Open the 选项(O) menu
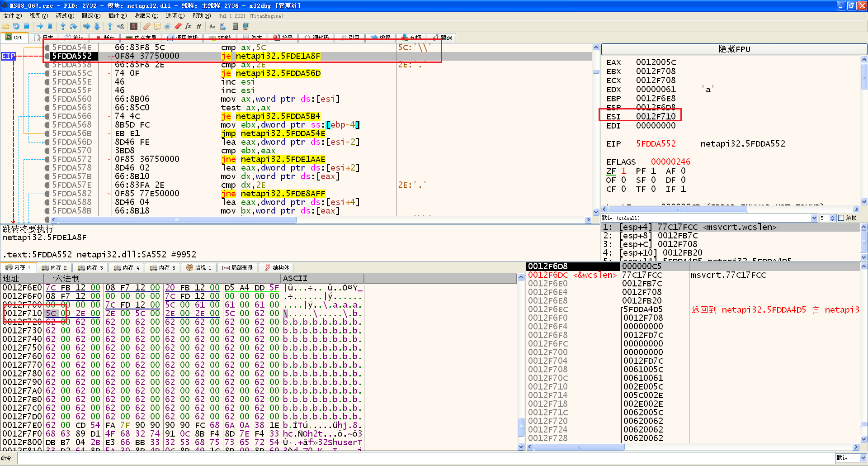The height and width of the screenshot is (466, 868). pos(175,16)
